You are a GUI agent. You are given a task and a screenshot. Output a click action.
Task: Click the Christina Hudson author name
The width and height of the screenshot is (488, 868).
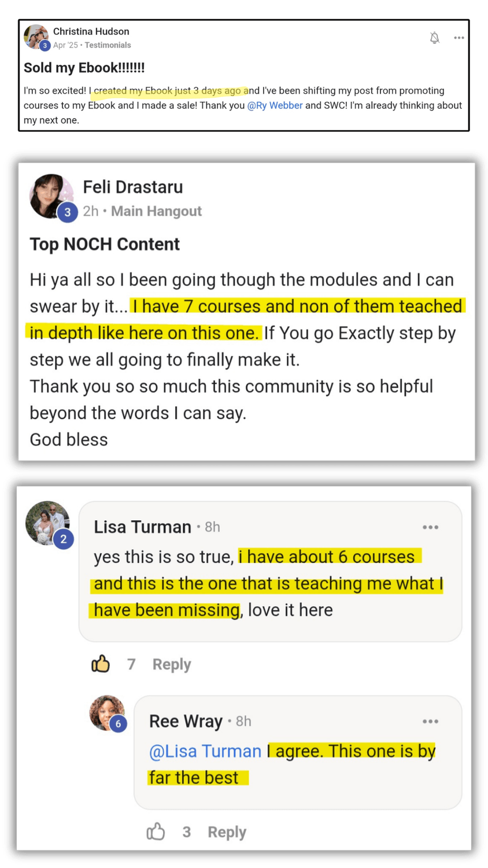tap(91, 31)
